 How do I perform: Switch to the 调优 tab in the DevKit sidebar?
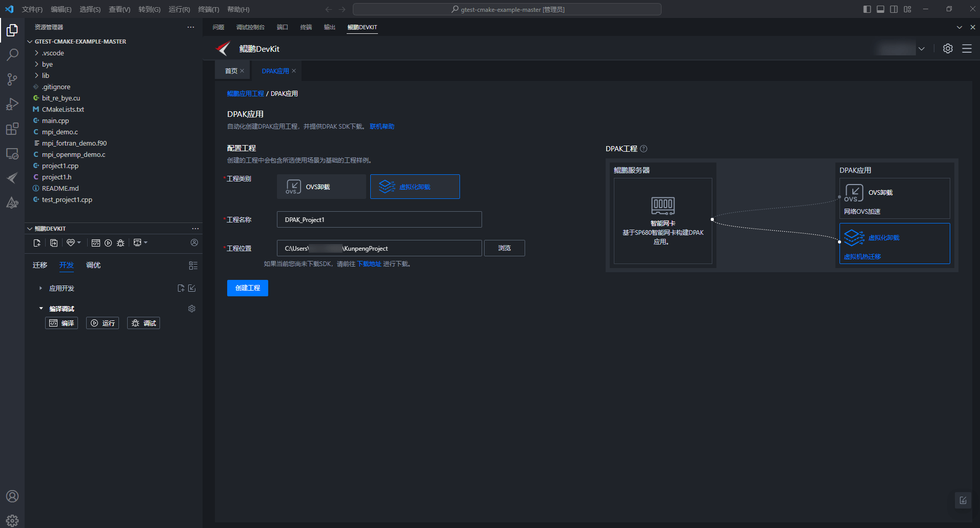point(93,265)
